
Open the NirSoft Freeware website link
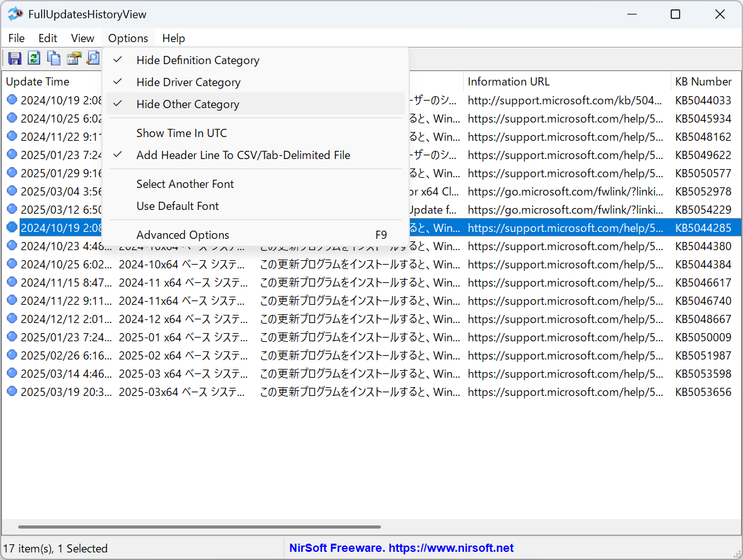401,548
